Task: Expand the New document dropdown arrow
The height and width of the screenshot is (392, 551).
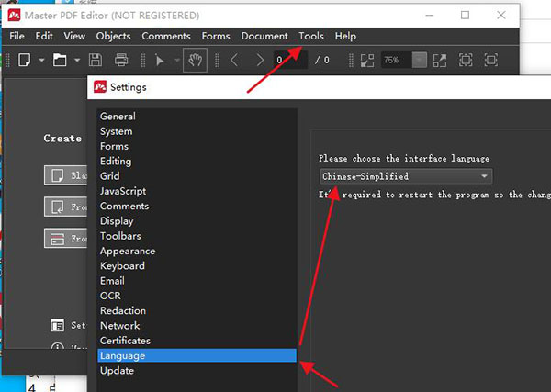Action: click(42, 60)
